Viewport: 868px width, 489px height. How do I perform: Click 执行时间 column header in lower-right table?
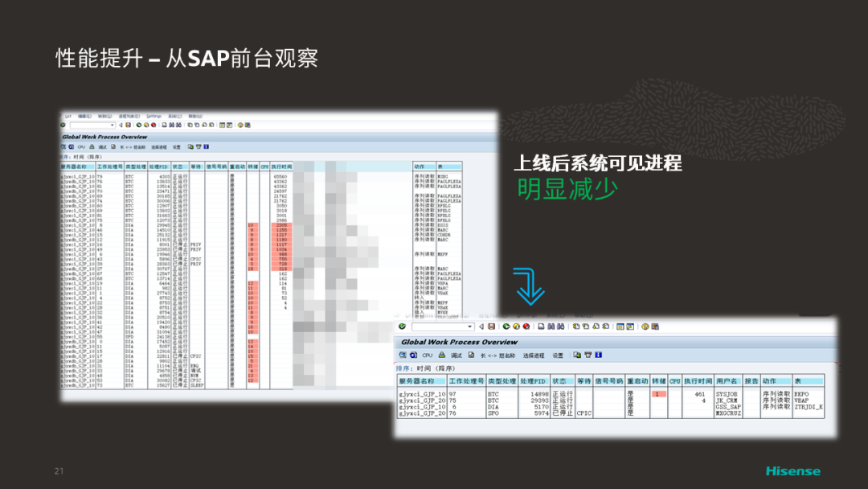698,381
